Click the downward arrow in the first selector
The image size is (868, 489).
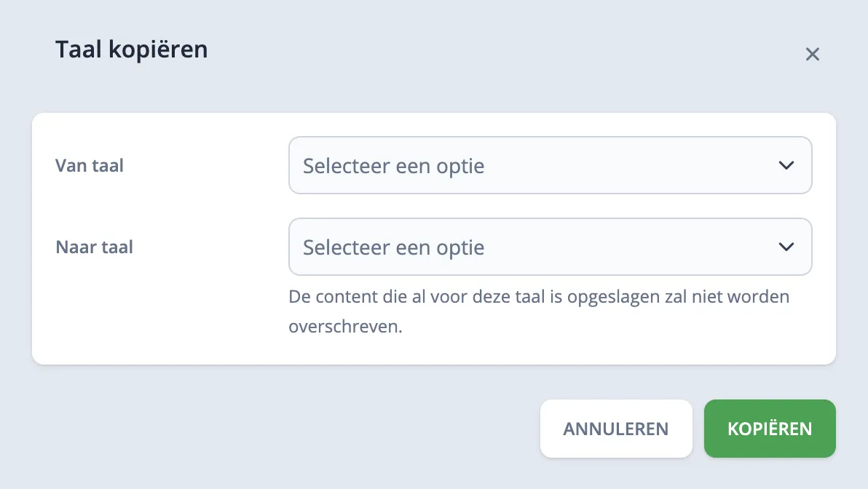tap(786, 165)
